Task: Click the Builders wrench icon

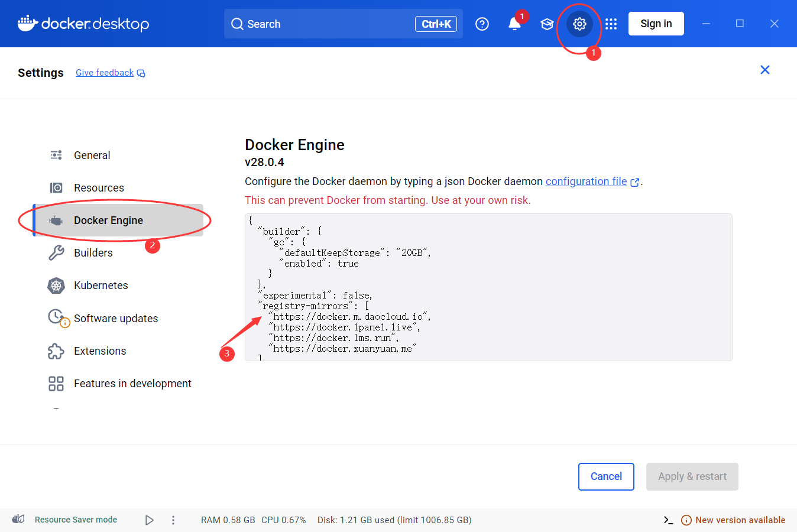Action: coord(56,253)
